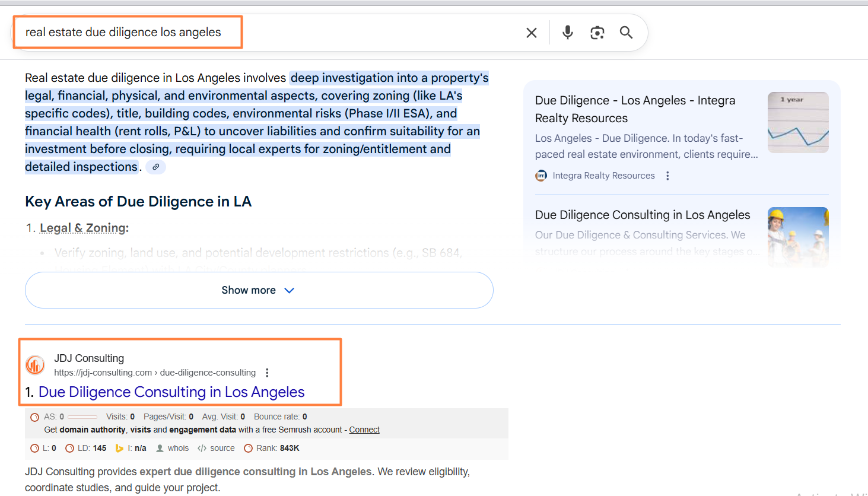Image resolution: width=868 pixels, height=496 pixels.
Task: Click Visits: 0 metric text
Action: 120,416
